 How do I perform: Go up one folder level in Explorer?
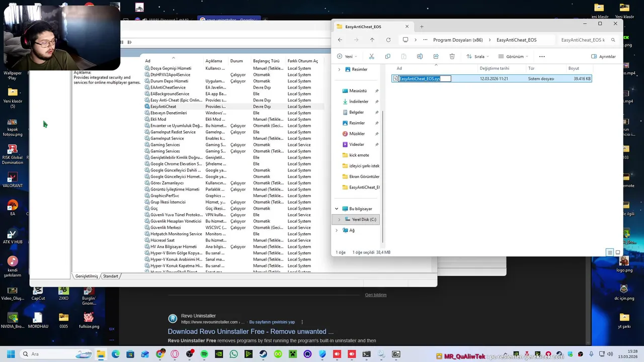click(372, 40)
